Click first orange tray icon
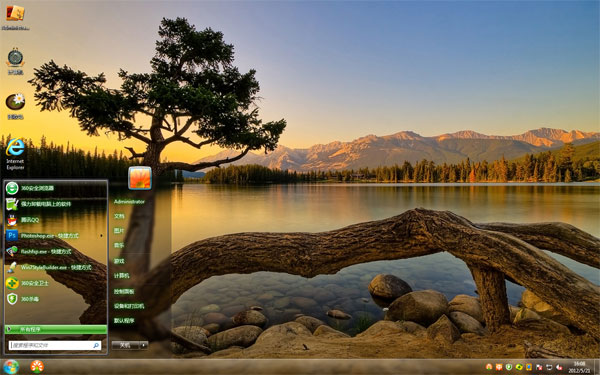Image resolution: width=600 pixels, height=375 pixels. click(489, 367)
